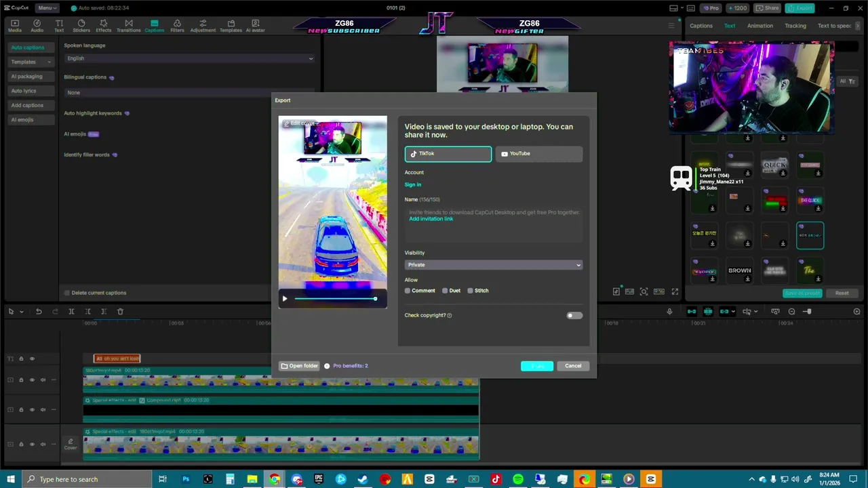Screen dimensions: 868x488
Task: Toggle the Delete current captions checkbox
Action: pos(66,293)
